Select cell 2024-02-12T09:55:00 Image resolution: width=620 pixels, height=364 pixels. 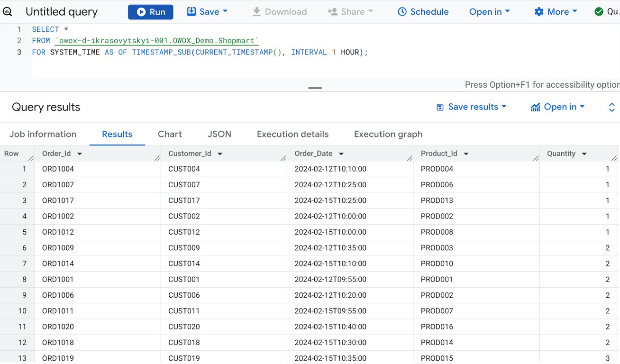click(350, 280)
